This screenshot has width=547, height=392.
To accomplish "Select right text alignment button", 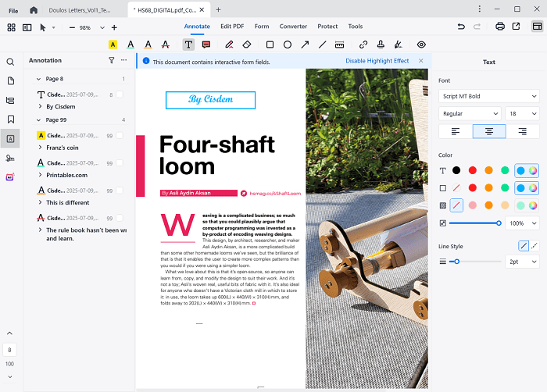I will coord(522,131).
